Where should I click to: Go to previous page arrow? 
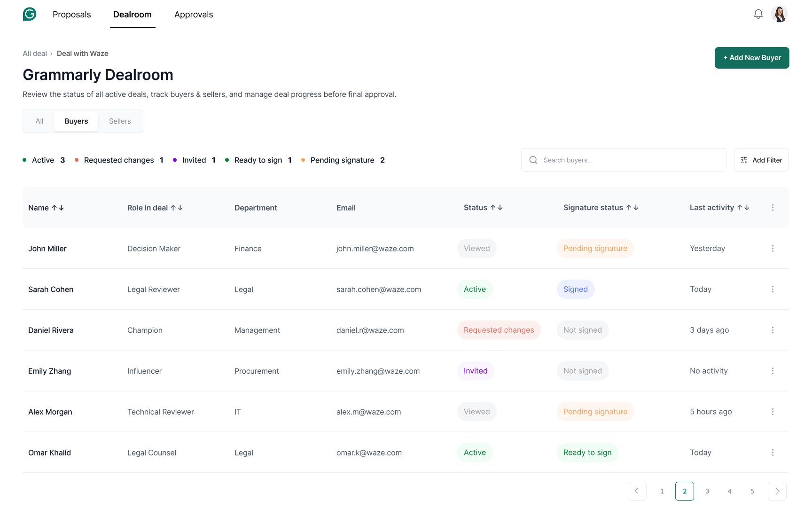click(x=637, y=491)
